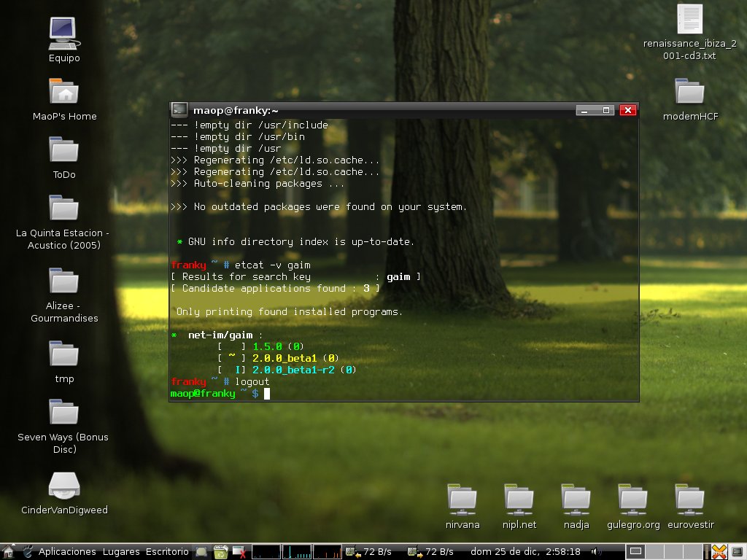Click the upload network speed monitor
Screen dimensions: 747x560
click(430, 551)
